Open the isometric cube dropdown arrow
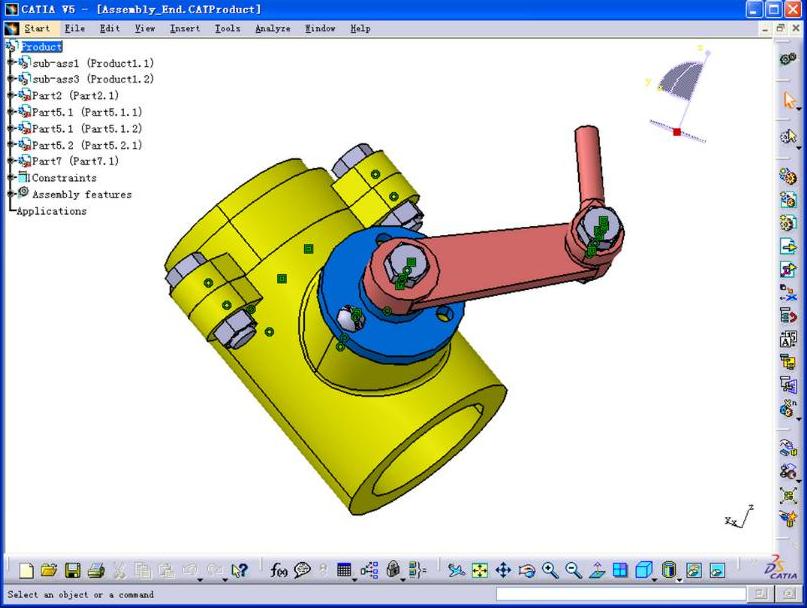The width and height of the screenshot is (807, 608). point(655,580)
